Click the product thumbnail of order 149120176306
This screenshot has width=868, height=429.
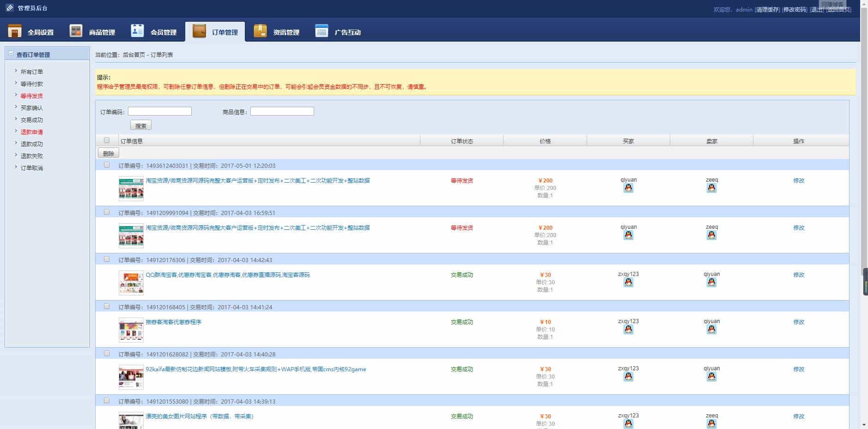pyautogui.click(x=131, y=283)
